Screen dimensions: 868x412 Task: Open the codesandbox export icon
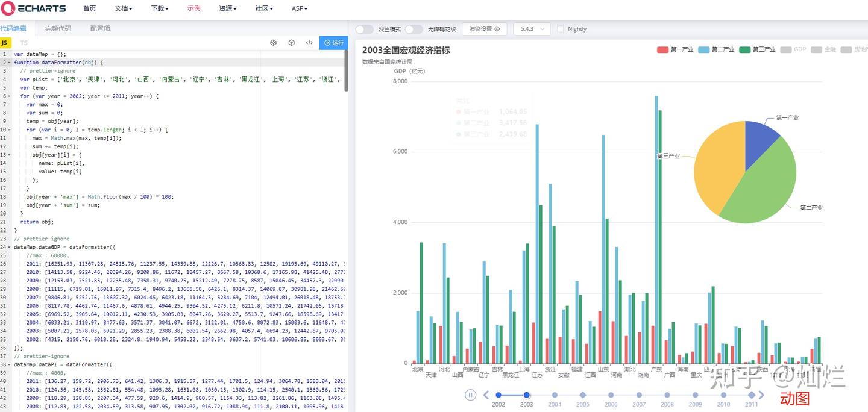tap(273, 43)
